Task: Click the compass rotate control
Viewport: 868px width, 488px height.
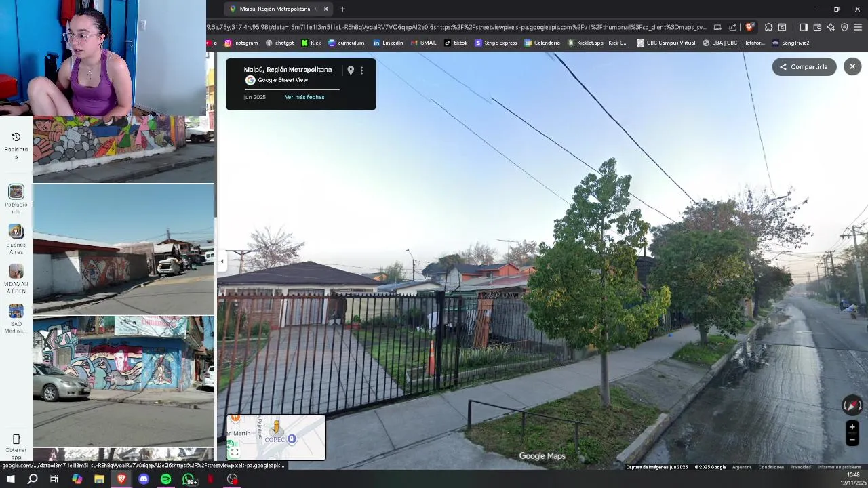Action: 852,405
